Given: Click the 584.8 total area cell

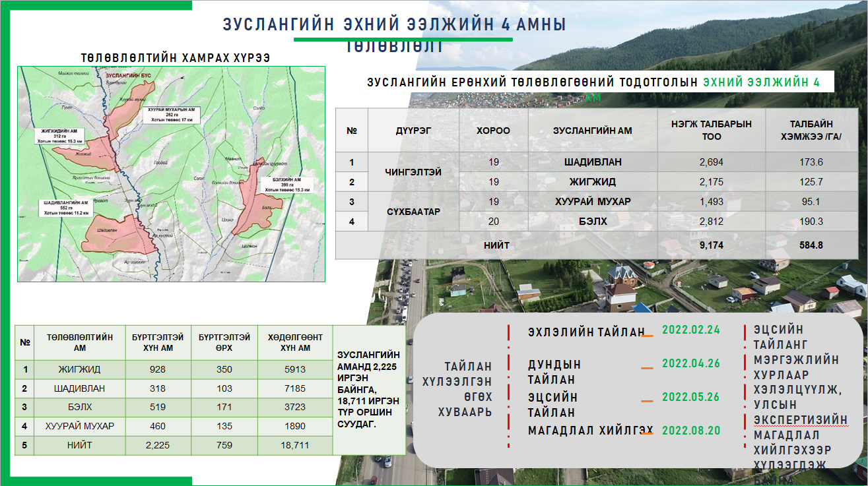Looking at the screenshot, I should pyautogui.click(x=810, y=245).
